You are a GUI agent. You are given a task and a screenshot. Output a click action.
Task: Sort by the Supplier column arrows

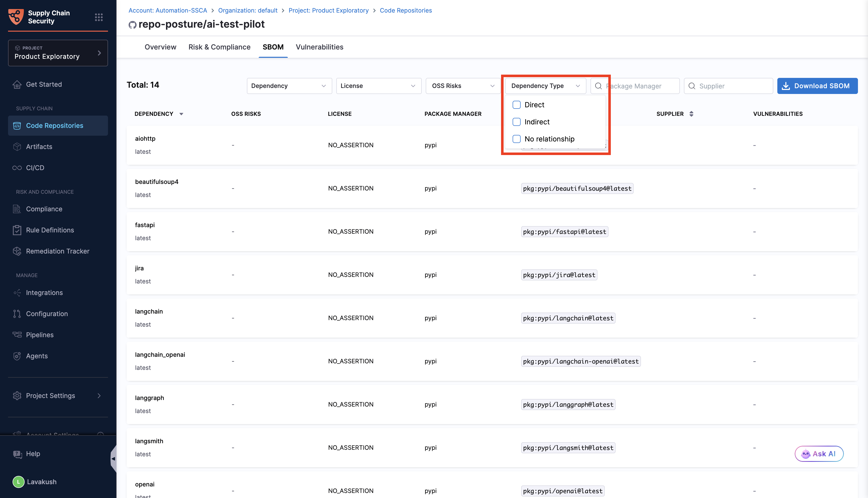coord(691,114)
